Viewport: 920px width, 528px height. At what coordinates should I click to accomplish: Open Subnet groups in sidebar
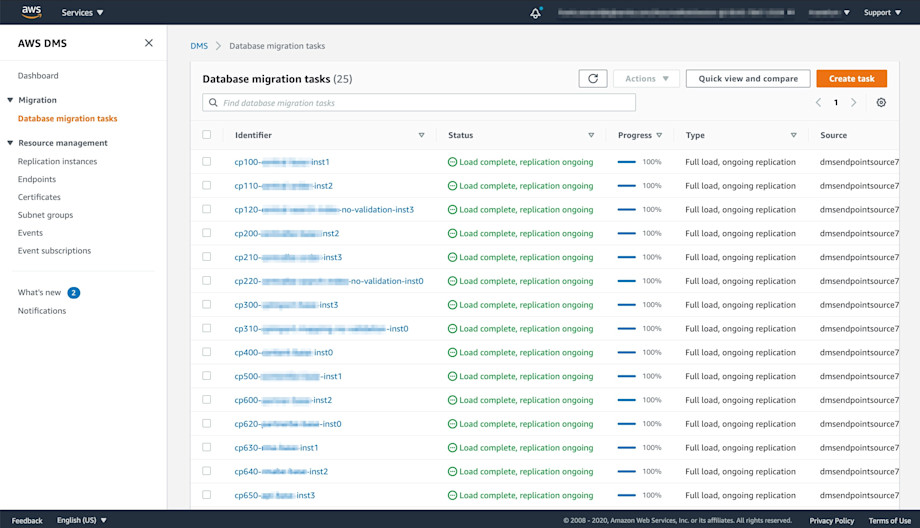click(45, 215)
